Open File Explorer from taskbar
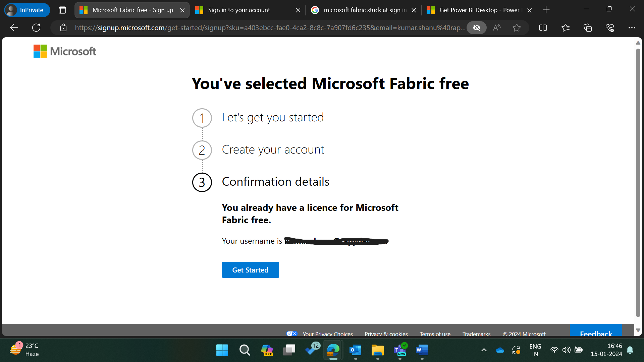Viewport: 644px width, 362px height. tap(378, 350)
